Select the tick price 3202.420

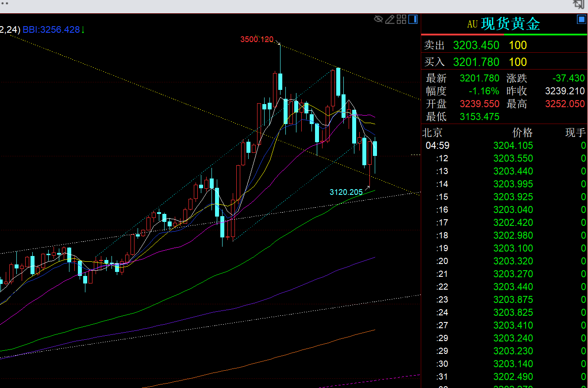[x=513, y=222]
